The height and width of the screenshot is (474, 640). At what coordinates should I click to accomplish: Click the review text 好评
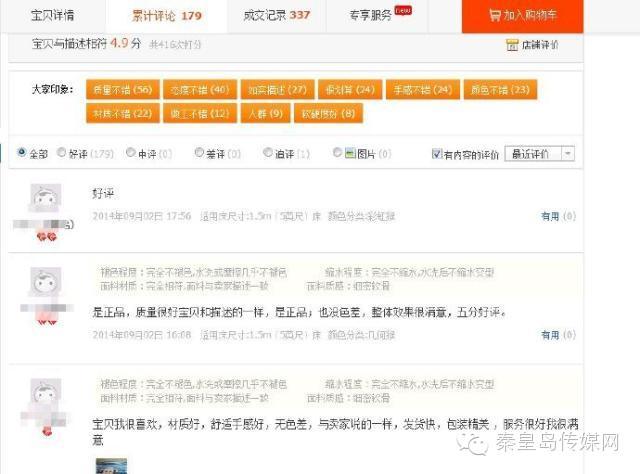[103, 194]
